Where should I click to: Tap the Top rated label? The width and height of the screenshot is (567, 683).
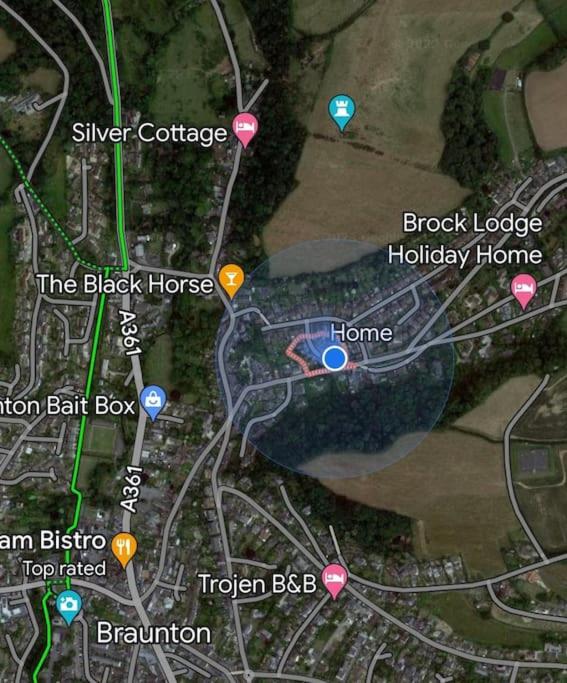pos(64,568)
